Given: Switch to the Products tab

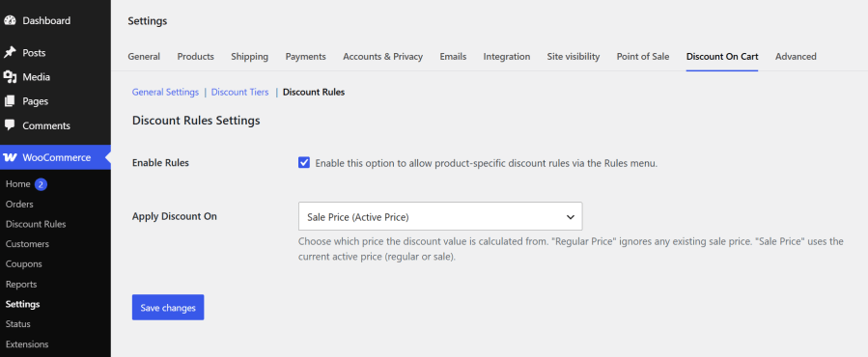Looking at the screenshot, I should [x=195, y=57].
